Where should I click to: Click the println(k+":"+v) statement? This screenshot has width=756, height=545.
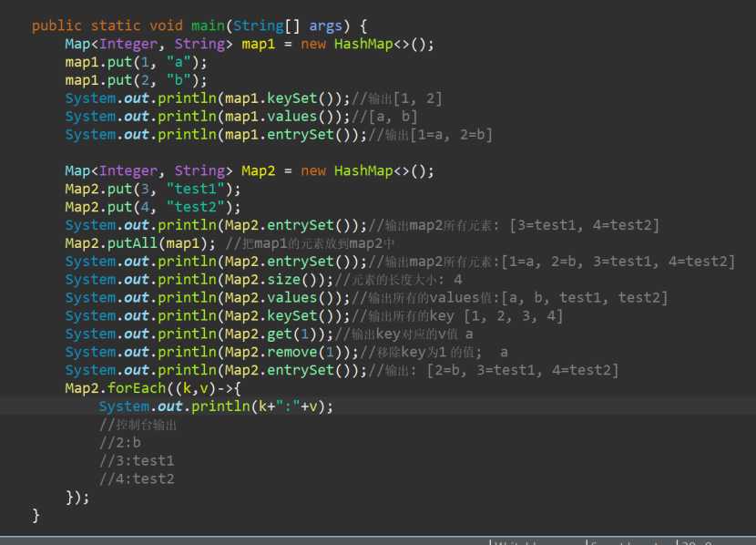216,406
